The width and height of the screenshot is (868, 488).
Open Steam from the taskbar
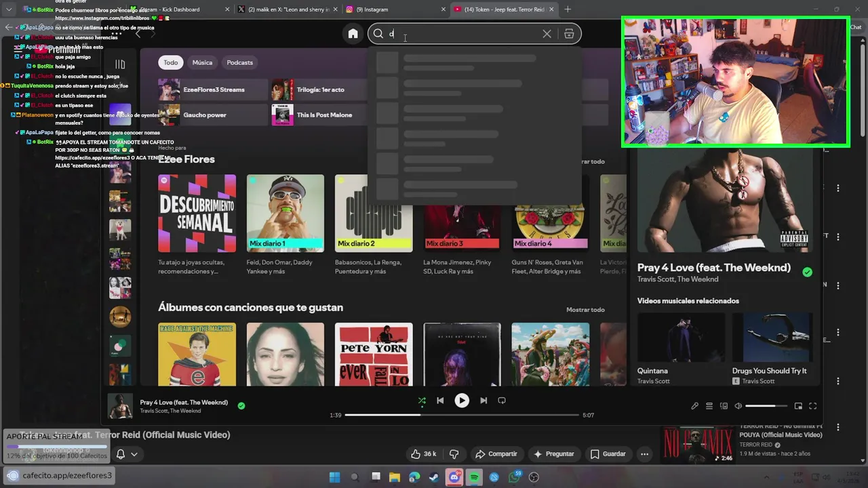(x=434, y=477)
